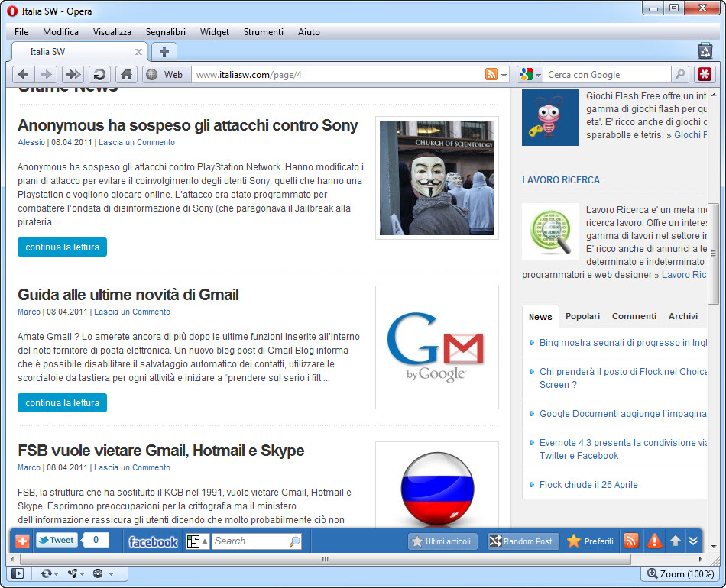The height and width of the screenshot is (588, 726).
Task: Open the Aiuto menu
Action: (309, 32)
